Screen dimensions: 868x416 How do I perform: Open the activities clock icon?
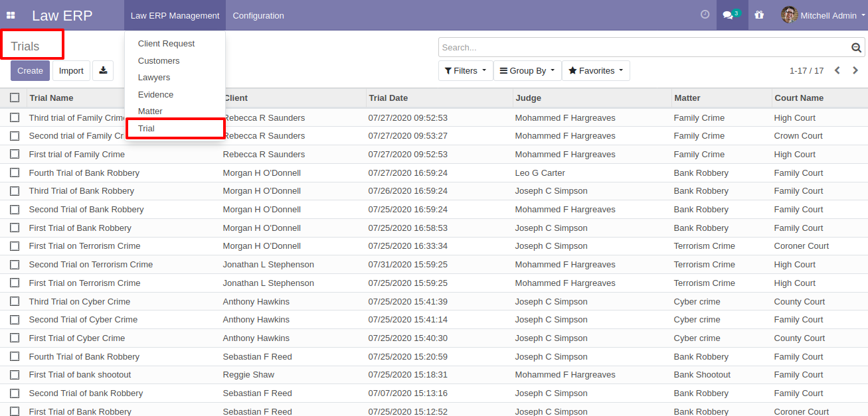coord(705,15)
